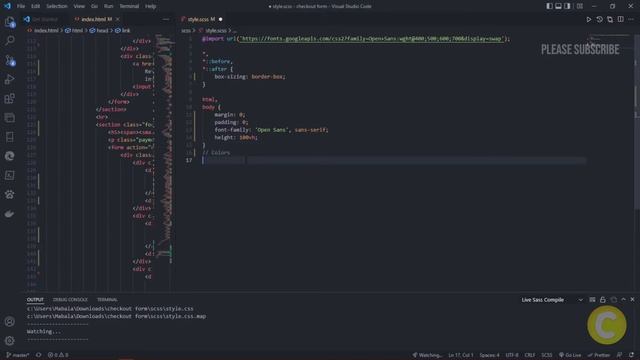Open the Run and Debug view
The width and height of the screenshot is (640, 360).
[x=9, y=79]
